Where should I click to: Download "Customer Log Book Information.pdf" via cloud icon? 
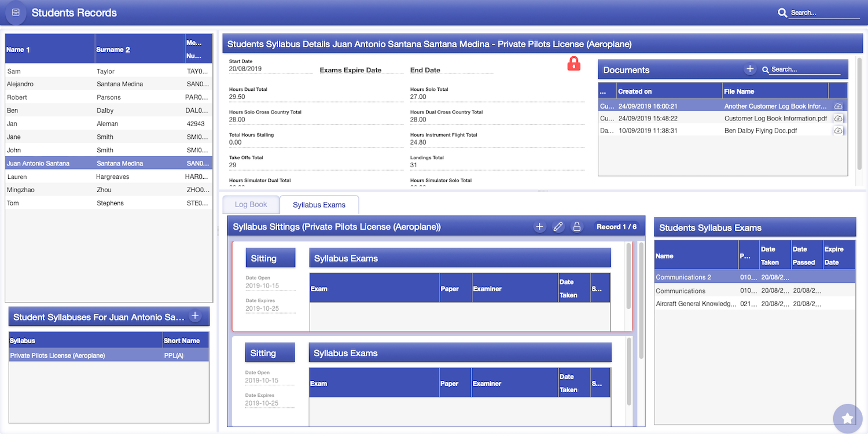[x=838, y=118]
